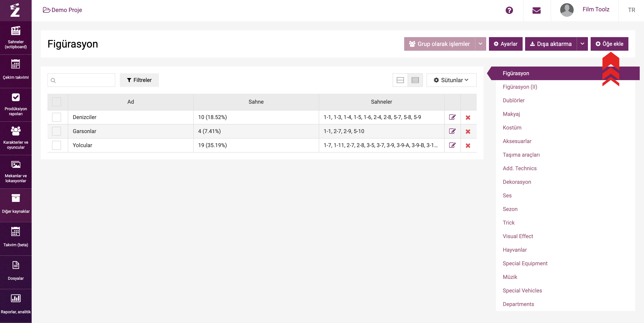Open the Sütunlar columns dropdown
Image resolution: width=644 pixels, height=323 pixels.
tap(451, 80)
